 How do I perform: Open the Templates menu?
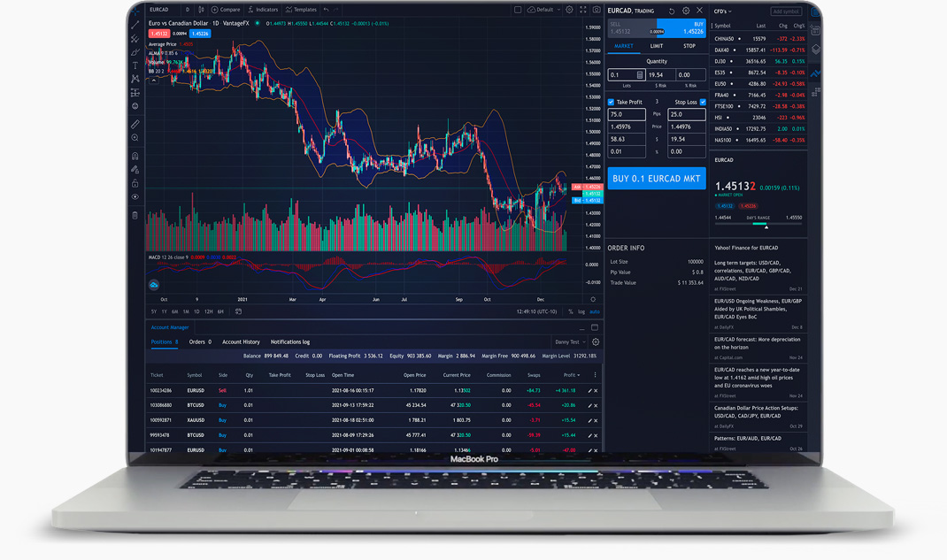[301, 10]
